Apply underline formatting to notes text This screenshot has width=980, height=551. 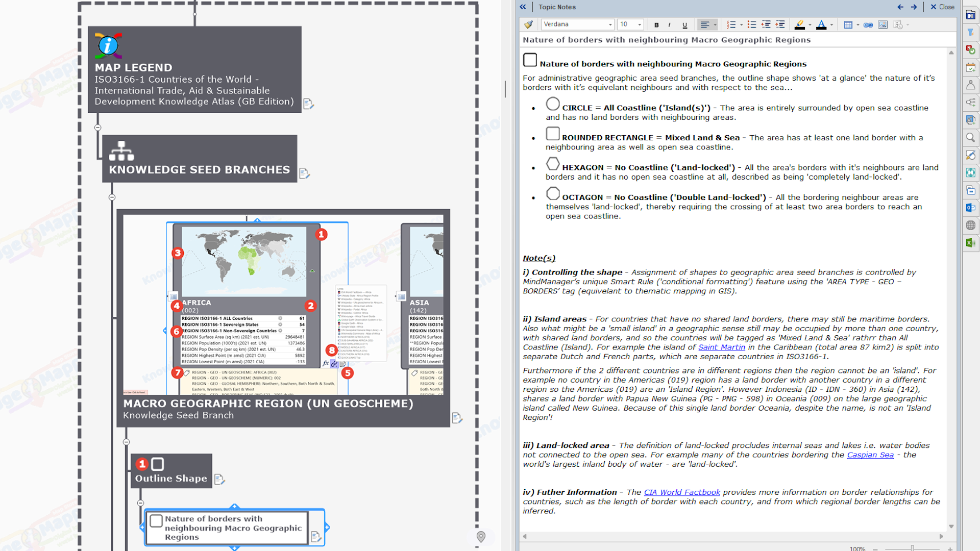coord(684,25)
